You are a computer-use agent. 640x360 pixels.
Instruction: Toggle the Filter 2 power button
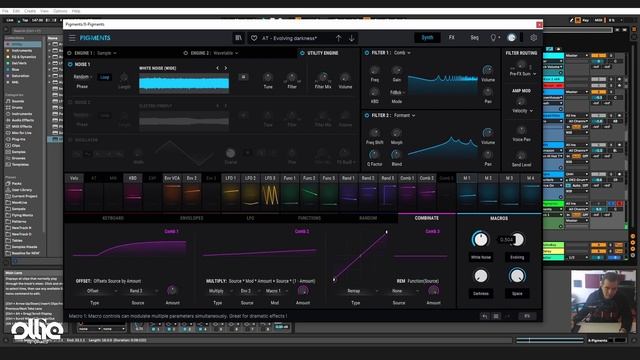[x=367, y=116]
